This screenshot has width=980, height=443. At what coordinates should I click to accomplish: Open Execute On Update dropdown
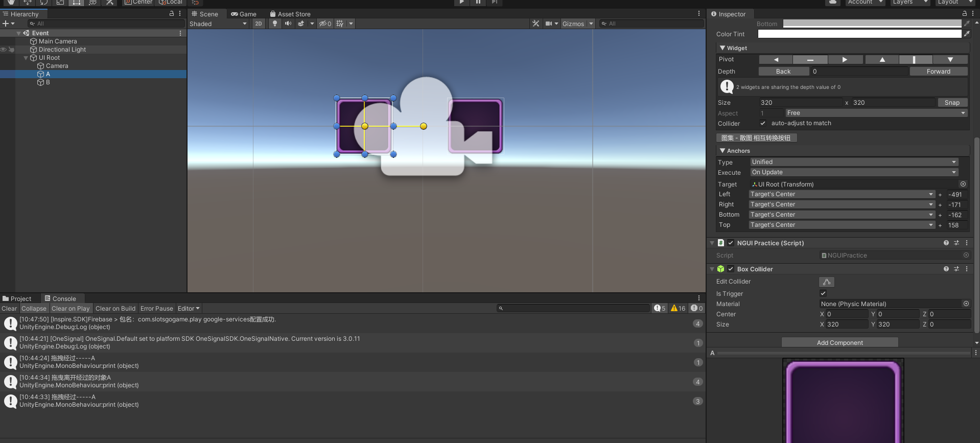(x=854, y=172)
